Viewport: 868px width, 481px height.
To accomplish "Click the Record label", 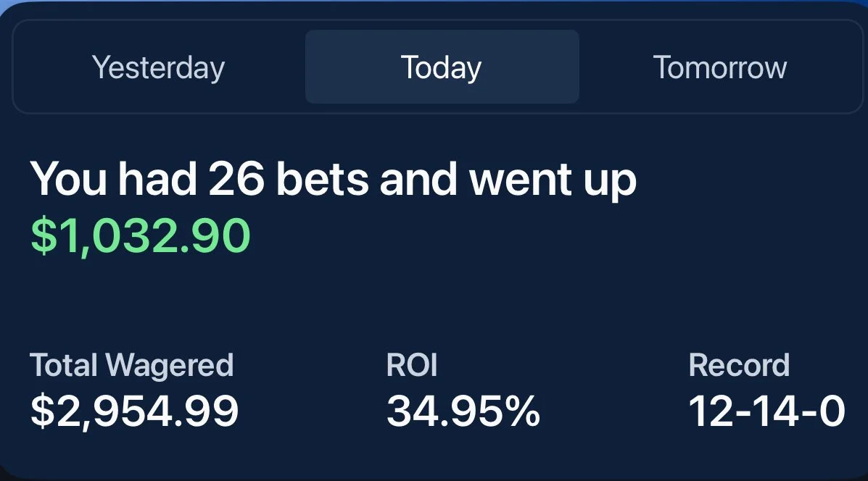I will click(x=740, y=364).
